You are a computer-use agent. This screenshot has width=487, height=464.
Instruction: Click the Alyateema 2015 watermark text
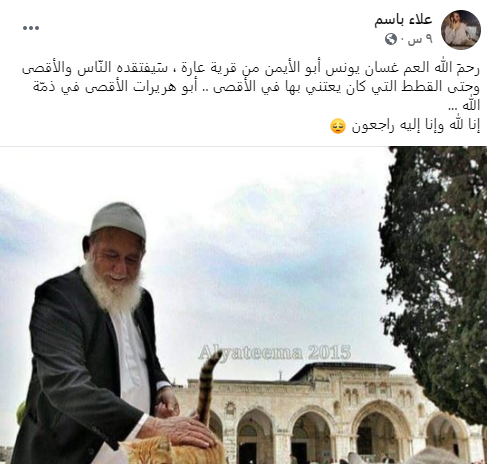click(275, 353)
